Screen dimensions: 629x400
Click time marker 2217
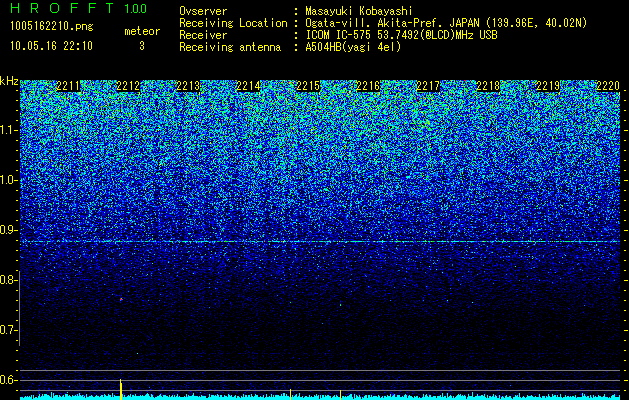[x=428, y=86]
